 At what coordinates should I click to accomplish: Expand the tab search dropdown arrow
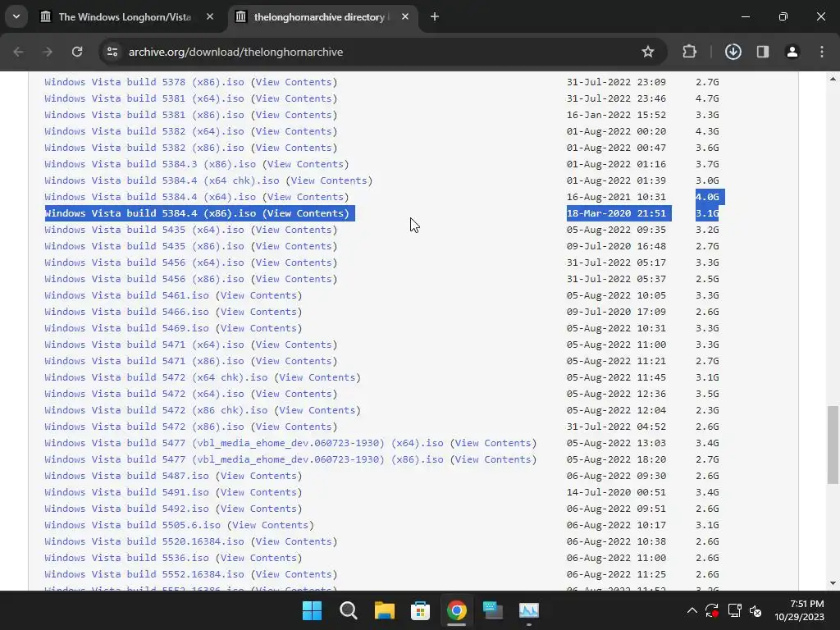click(x=16, y=16)
